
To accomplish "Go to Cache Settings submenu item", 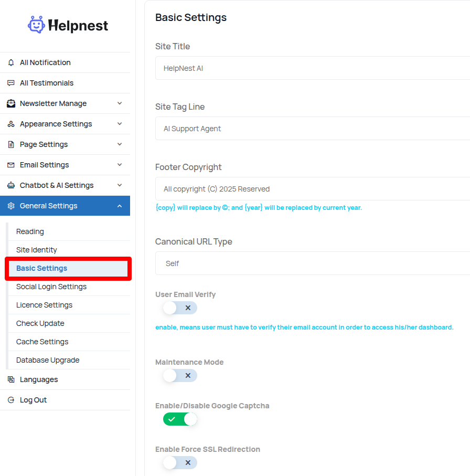I will tap(42, 342).
